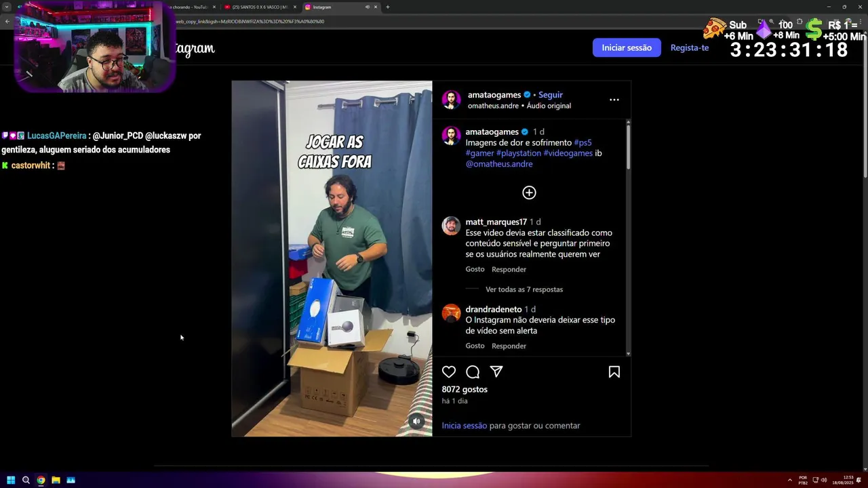Click Gosto under drandradeneto comment
Image resolution: width=868 pixels, height=488 pixels.
[475, 346]
